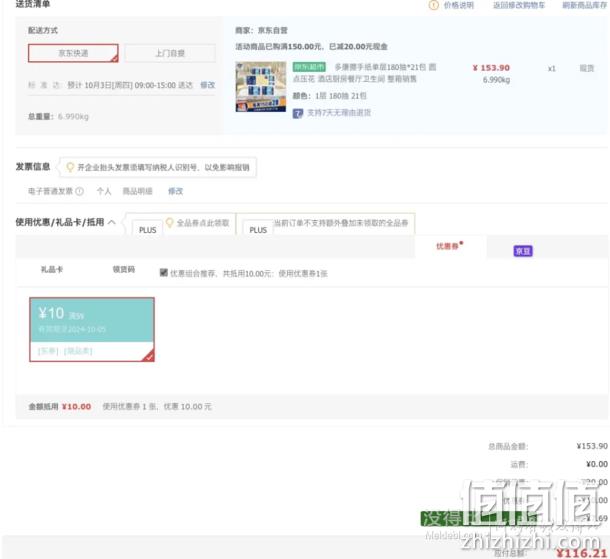Select 京东快递 delivery method
Viewport: 610px width, 559px height.
point(73,53)
